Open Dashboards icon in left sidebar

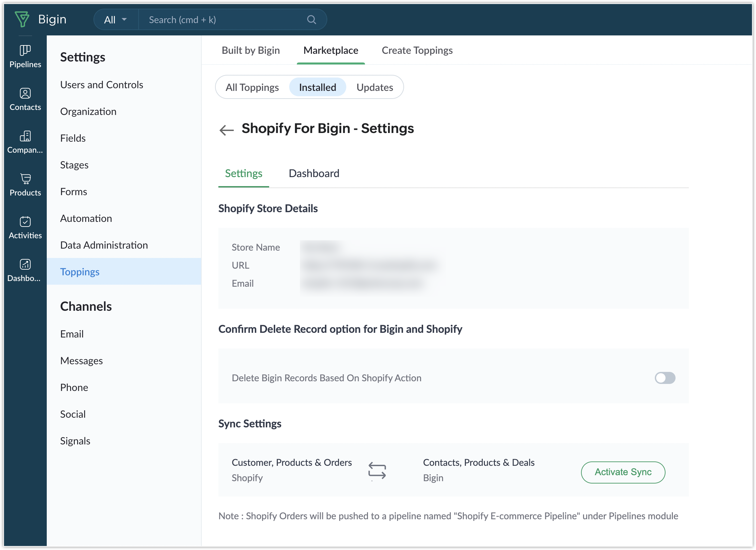(25, 264)
